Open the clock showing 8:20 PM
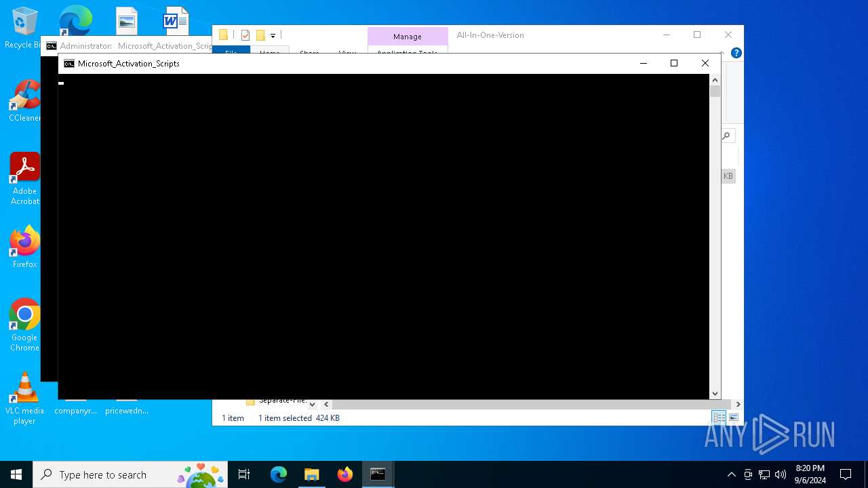The width and height of the screenshot is (868, 488). pyautogui.click(x=810, y=474)
